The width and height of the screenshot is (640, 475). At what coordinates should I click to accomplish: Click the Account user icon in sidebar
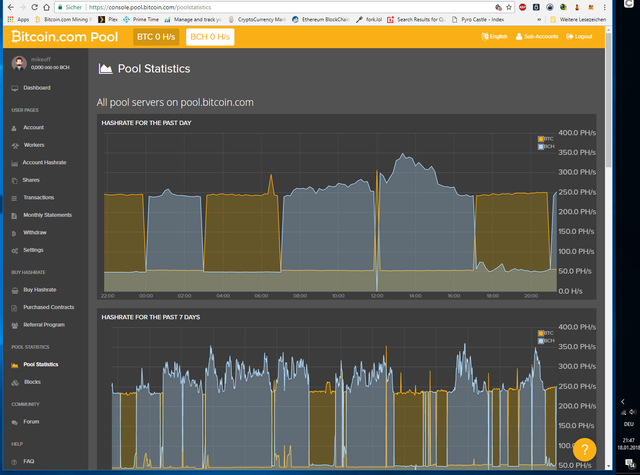click(14, 128)
